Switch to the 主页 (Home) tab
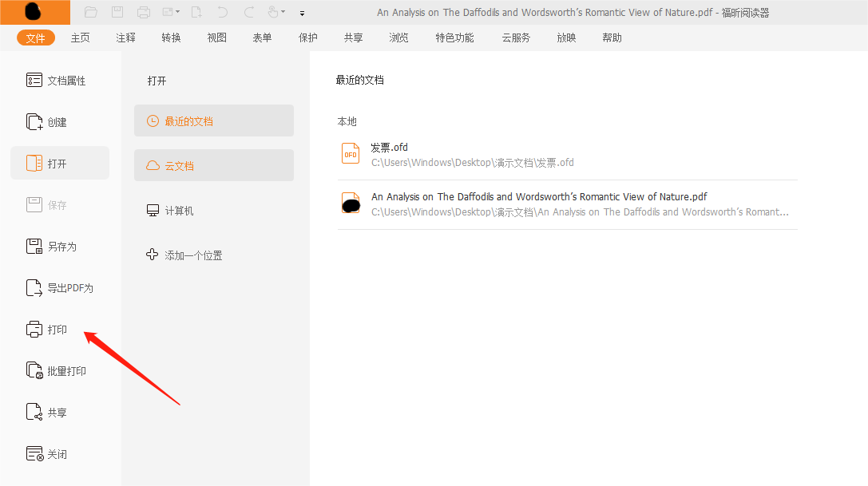Viewport: 868px width, 486px height. click(x=80, y=37)
